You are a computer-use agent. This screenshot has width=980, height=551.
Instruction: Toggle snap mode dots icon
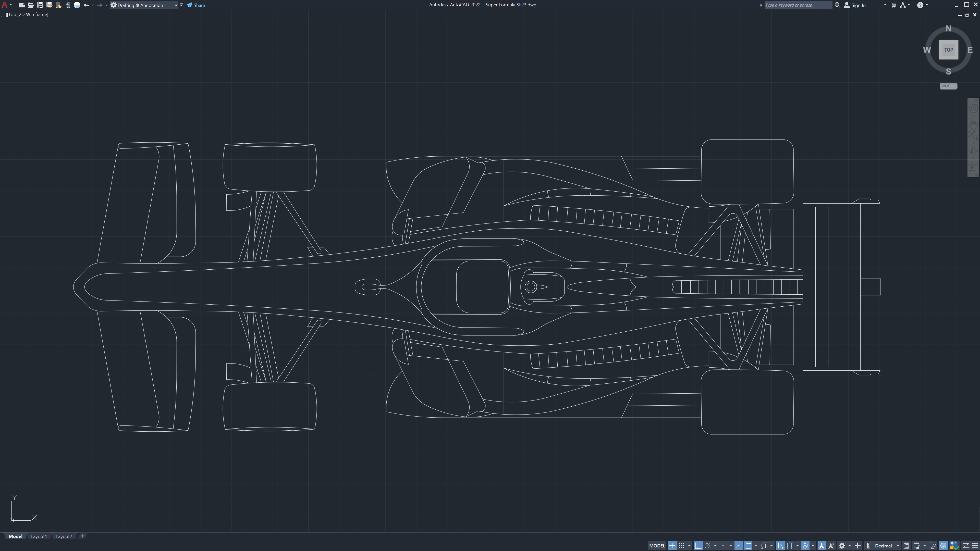(682, 546)
